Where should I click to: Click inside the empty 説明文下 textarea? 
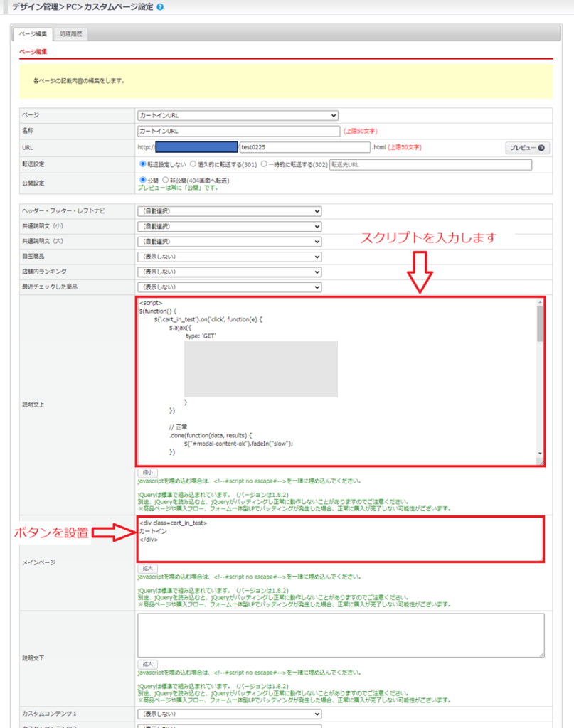coord(341,635)
